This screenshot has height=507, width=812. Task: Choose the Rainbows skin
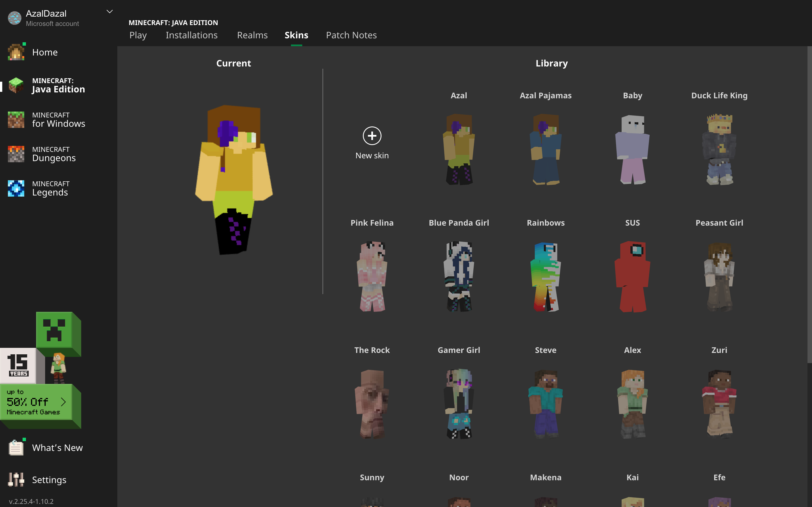546,277
